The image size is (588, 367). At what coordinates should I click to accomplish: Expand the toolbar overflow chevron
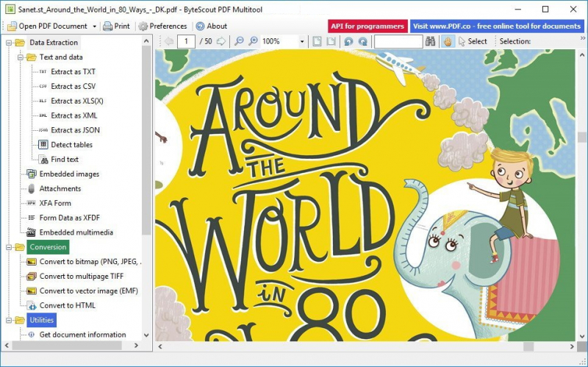pos(583,38)
